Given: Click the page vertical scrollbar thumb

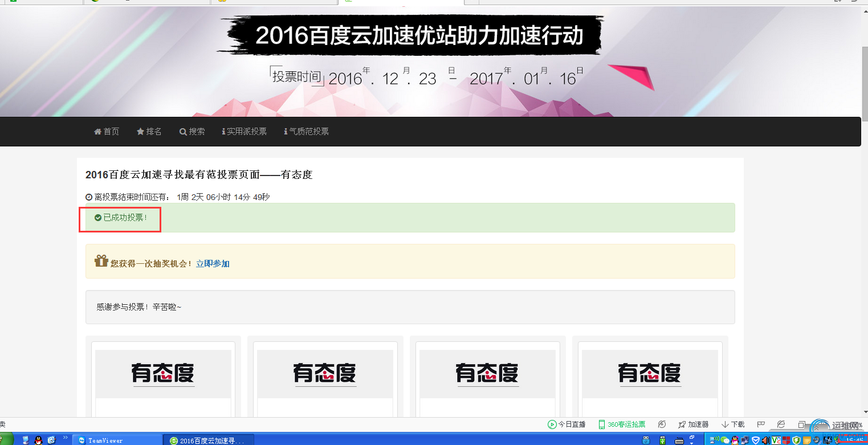Looking at the screenshot, I should tap(865, 83).
